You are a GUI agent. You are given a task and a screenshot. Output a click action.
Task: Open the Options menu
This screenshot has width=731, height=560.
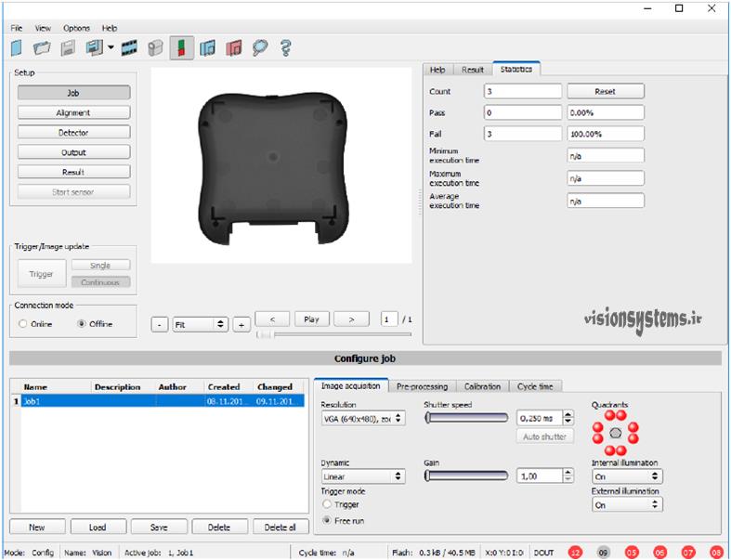coord(76,29)
